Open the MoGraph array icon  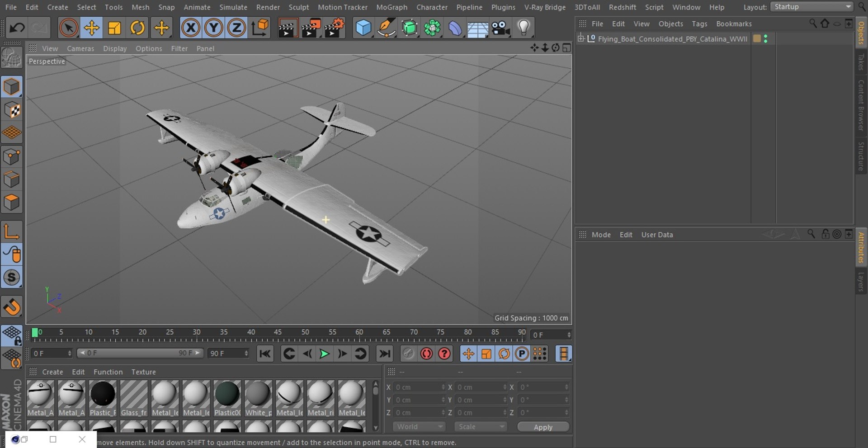click(432, 28)
